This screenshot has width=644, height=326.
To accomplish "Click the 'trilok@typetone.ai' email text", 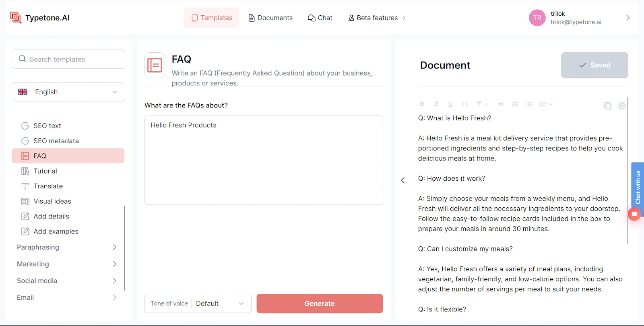I will click(x=576, y=22).
